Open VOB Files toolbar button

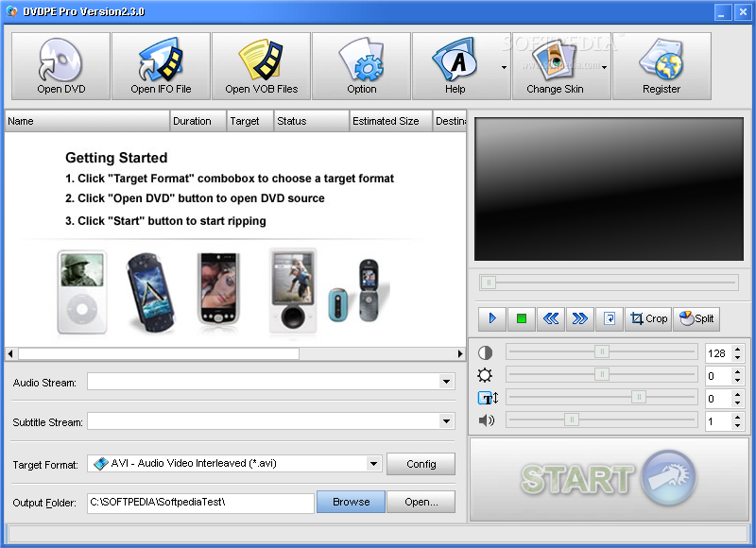tap(262, 66)
